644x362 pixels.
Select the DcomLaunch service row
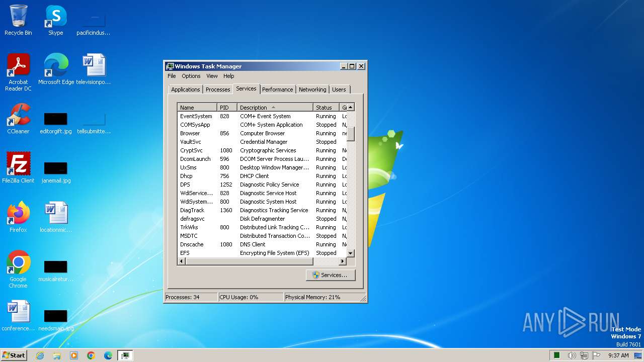[262, 159]
